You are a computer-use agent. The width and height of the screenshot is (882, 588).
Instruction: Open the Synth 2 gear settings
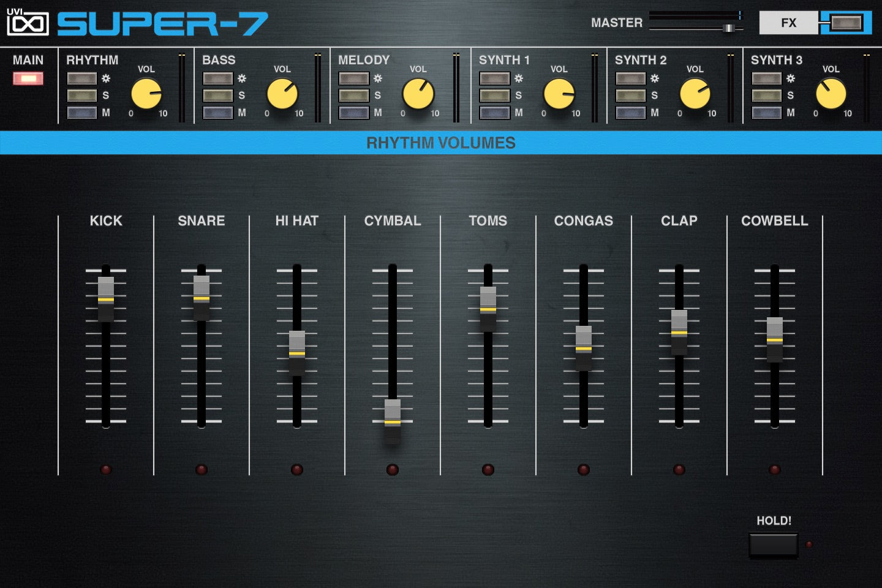pyautogui.click(x=631, y=78)
